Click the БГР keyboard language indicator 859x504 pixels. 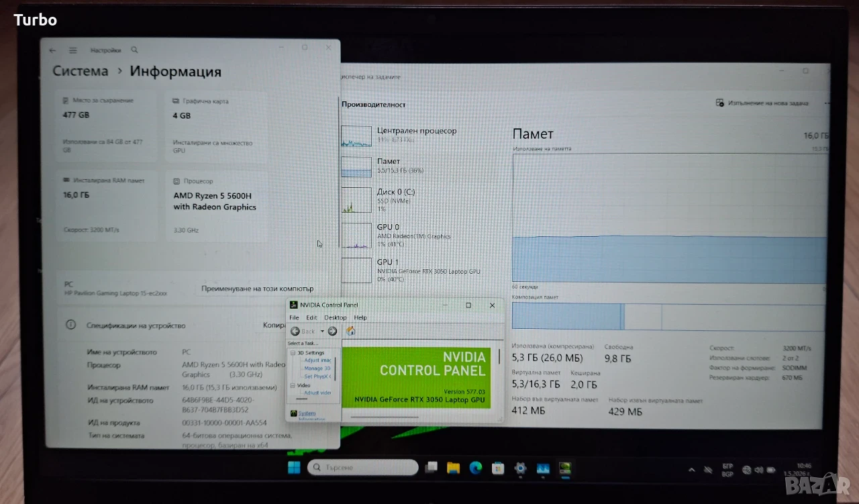(728, 469)
